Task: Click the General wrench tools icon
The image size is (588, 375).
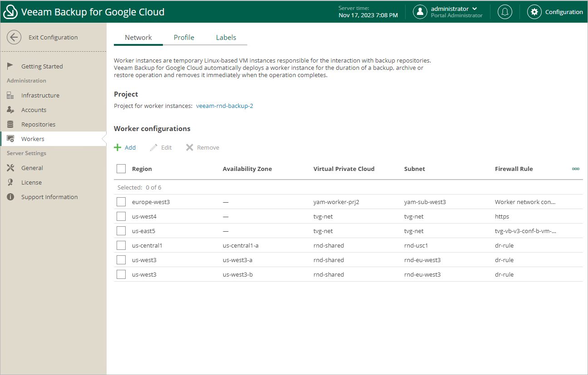Action: (10, 168)
